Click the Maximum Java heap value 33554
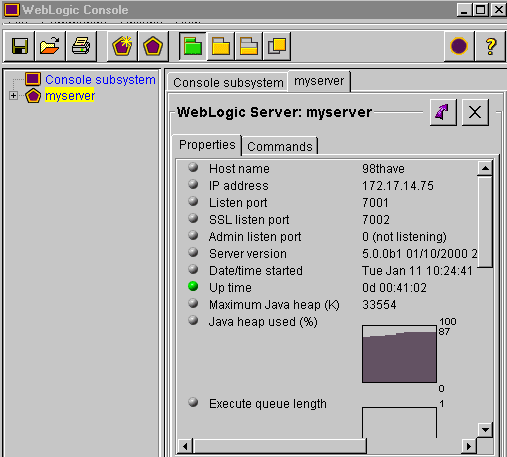507x457 pixels. 379,305
